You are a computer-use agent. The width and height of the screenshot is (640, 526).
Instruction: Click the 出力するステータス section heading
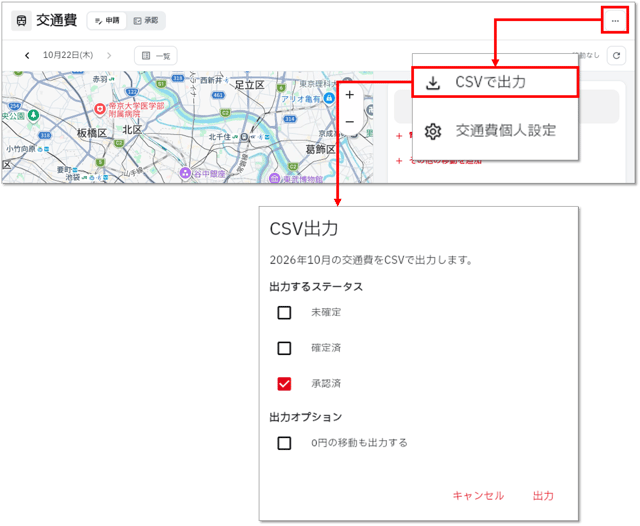click(316, 286)
